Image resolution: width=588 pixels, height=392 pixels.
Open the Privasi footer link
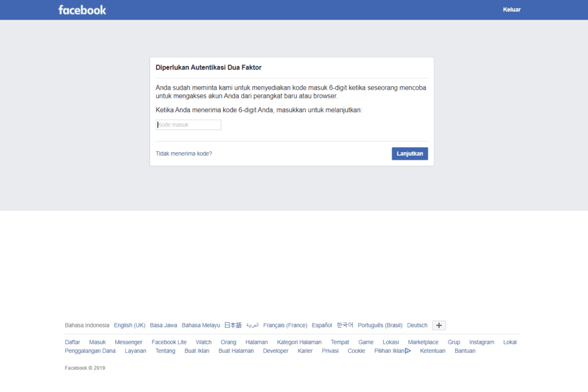pos(330,351)
